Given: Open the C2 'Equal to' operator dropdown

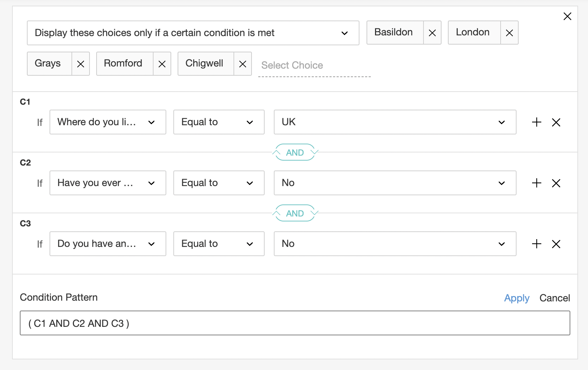Looking at the screenshot, I should (219, 183).
